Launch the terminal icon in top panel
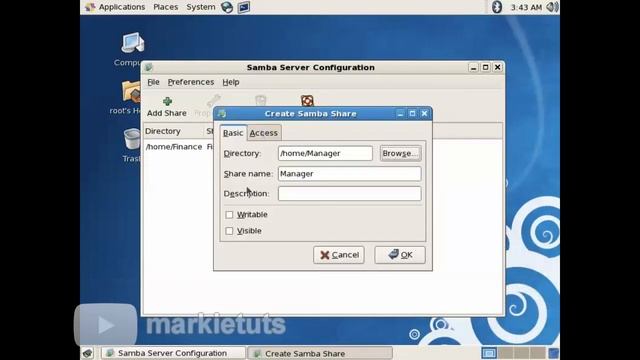The width and height of the screenshot is (640, 360). [x=244, y=7]
